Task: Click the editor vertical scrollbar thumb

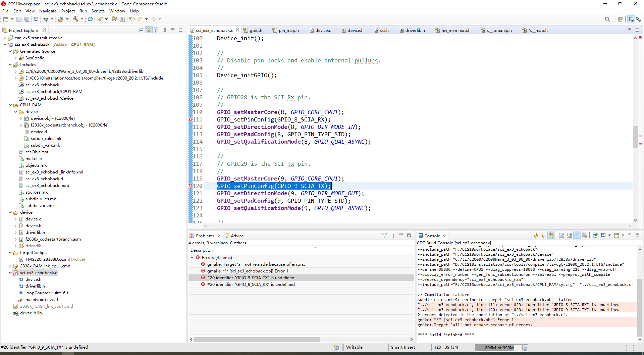Action: click(635, 137)
